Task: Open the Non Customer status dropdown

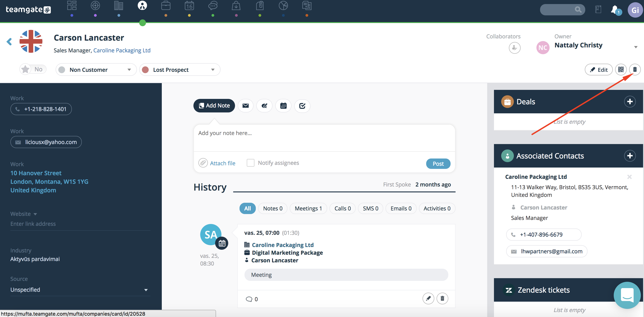Action: tap(96, 70)
